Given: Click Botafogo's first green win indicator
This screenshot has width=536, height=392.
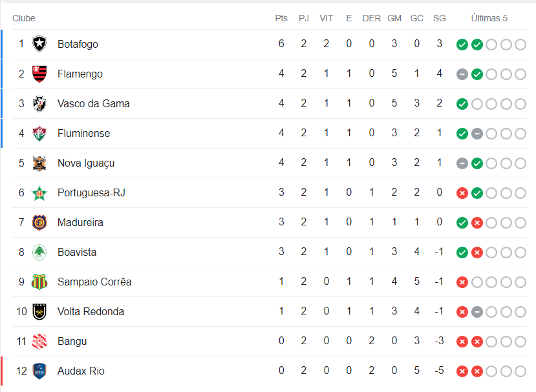Looking at the screenshot, I should tap(462, 45).
